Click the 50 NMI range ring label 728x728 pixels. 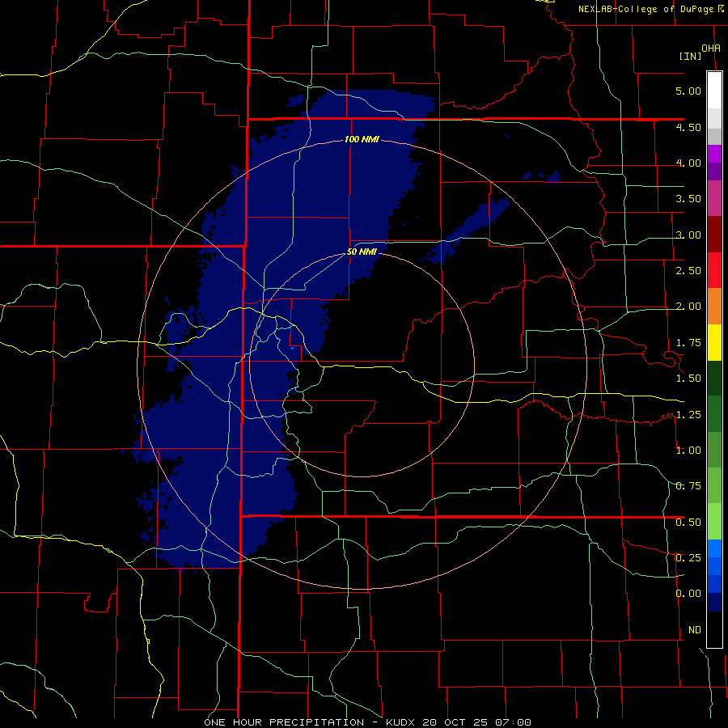tap(362, 252)
